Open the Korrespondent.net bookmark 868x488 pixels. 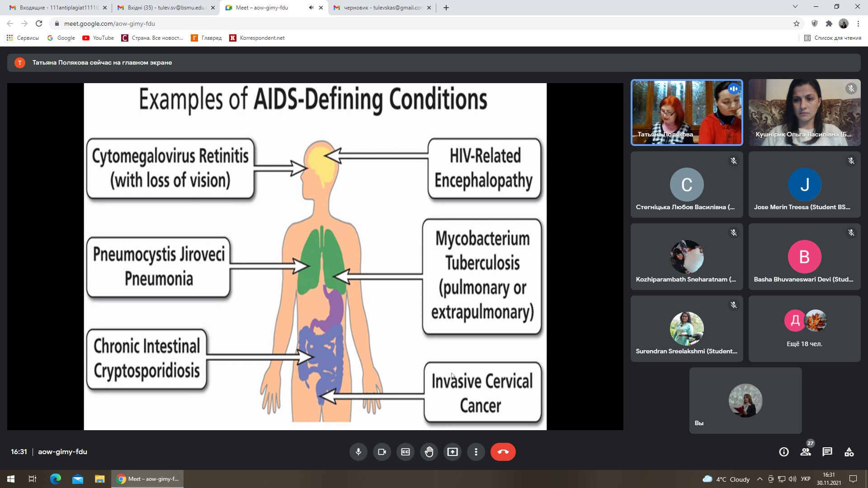point(257,38)
